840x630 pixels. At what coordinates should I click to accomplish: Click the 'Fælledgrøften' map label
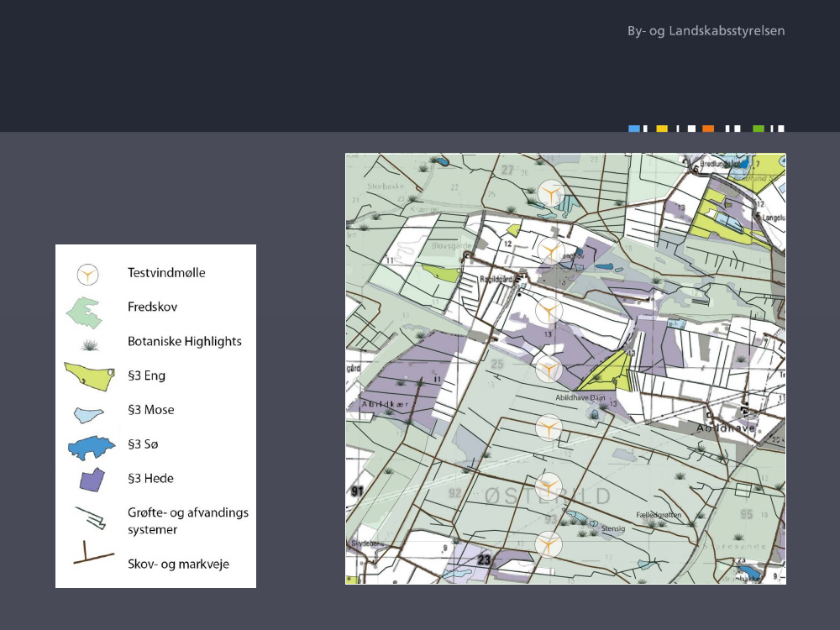pos(659,515)
